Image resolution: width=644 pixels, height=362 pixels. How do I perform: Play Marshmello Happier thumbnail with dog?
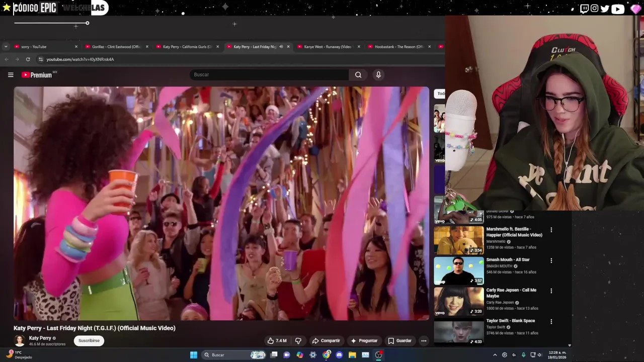459,240
